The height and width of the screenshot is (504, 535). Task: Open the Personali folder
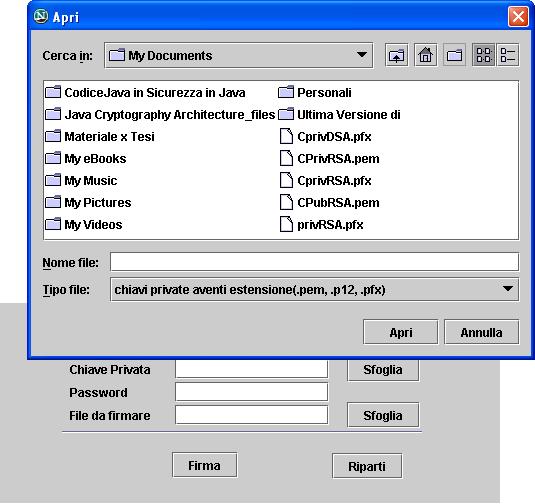coord(315,92)
